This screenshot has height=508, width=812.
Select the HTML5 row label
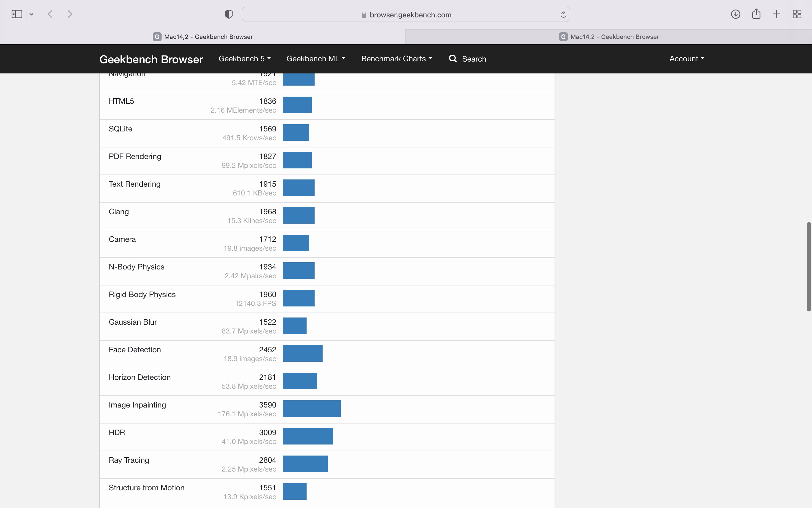coord(121,101)
